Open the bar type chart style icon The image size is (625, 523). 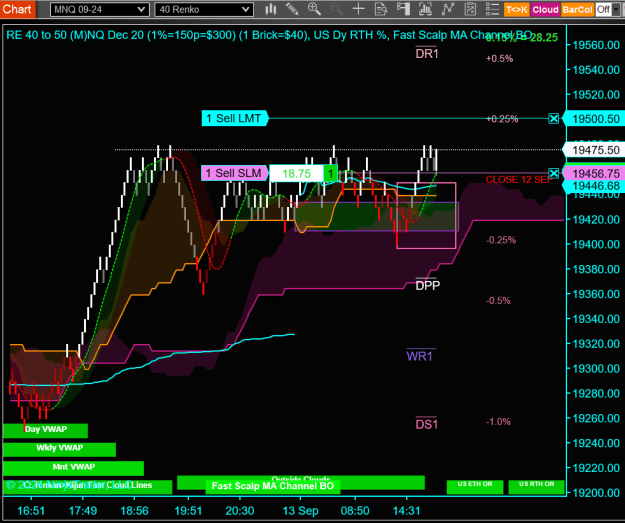pos(271,9)
